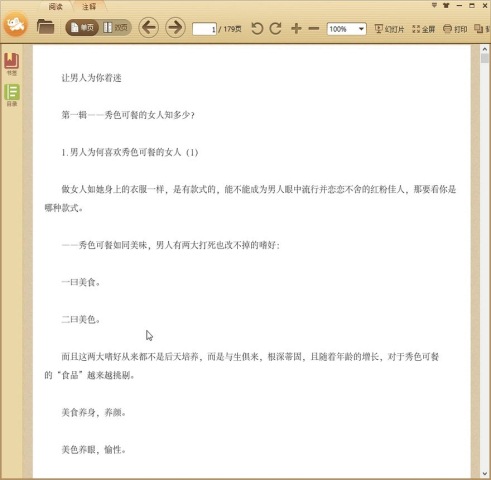Click the page number input field
The height and width of the screenshot is (480, 491).
[x=204, y=29]
